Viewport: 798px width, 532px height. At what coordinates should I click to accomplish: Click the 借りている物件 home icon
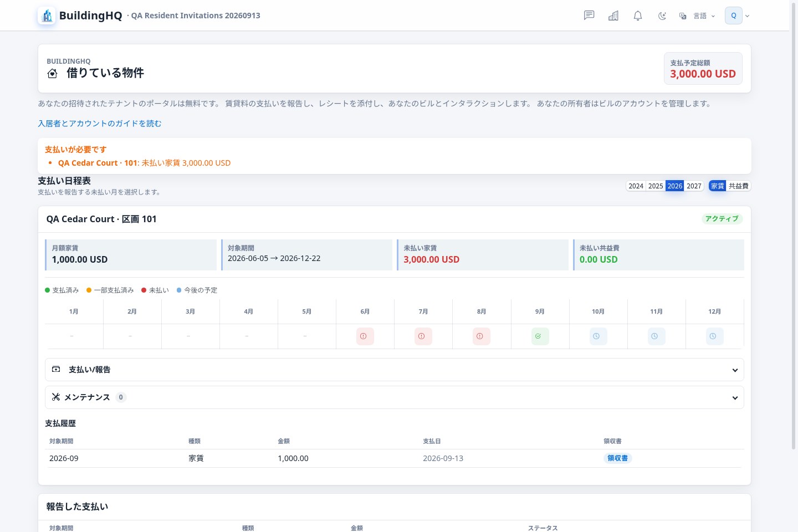point(53,73)
